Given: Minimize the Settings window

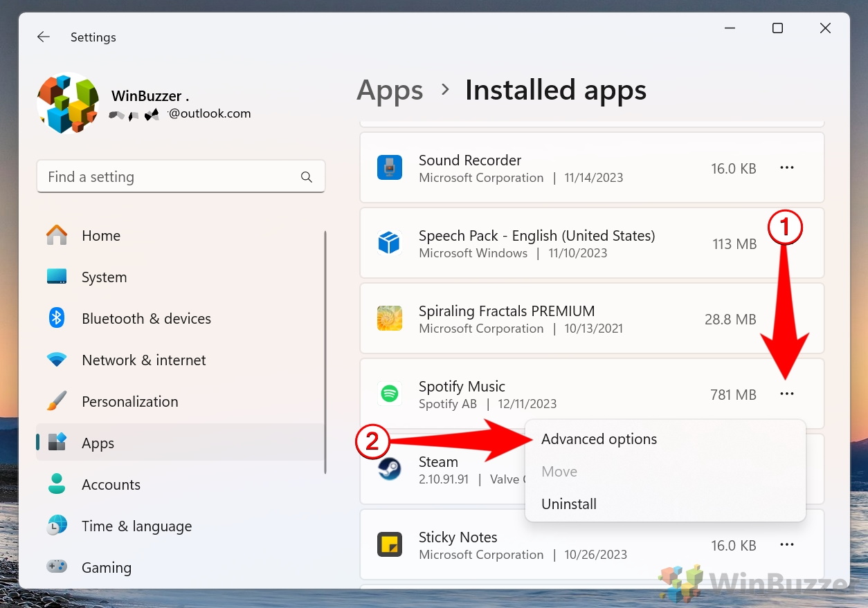Looking at the screenshot, I should (x=730, y=28).
